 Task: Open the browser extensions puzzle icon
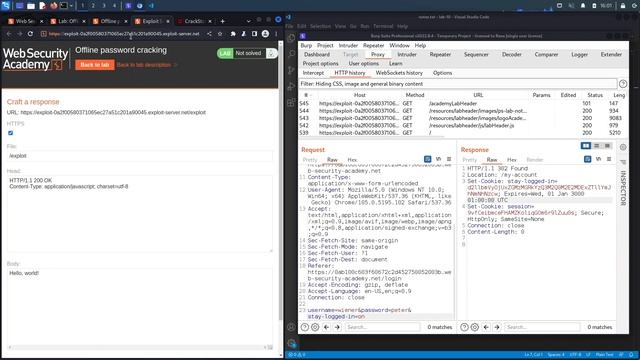tap(233, 34)
